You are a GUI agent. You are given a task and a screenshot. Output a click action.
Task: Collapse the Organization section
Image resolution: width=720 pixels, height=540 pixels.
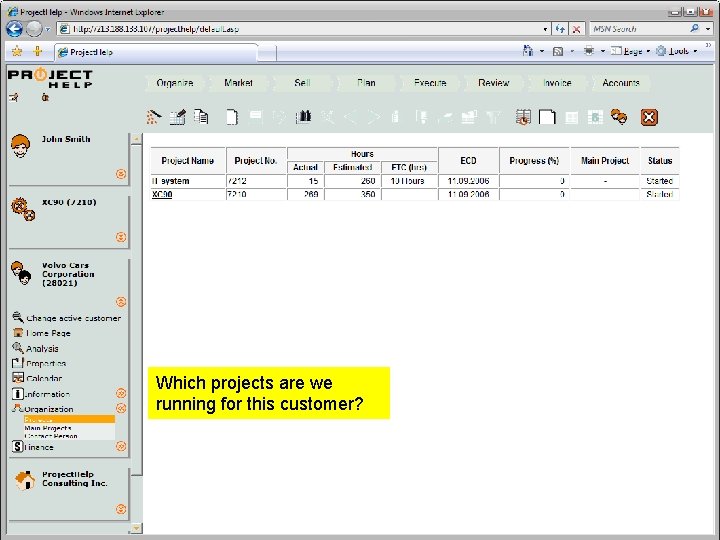coord(121,408)
